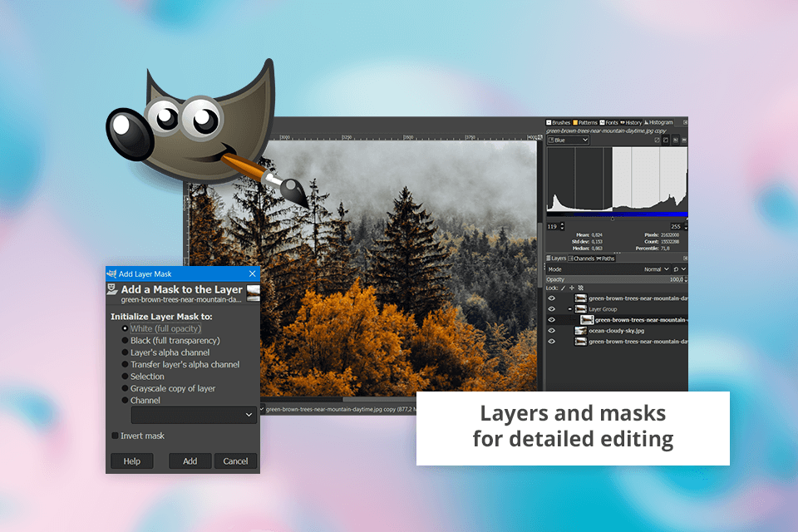Select the ocean-cloudy-sky.jpg layer thumbnail
The width and height of the screenshot is (798, 532).
[x=581, y=330]
